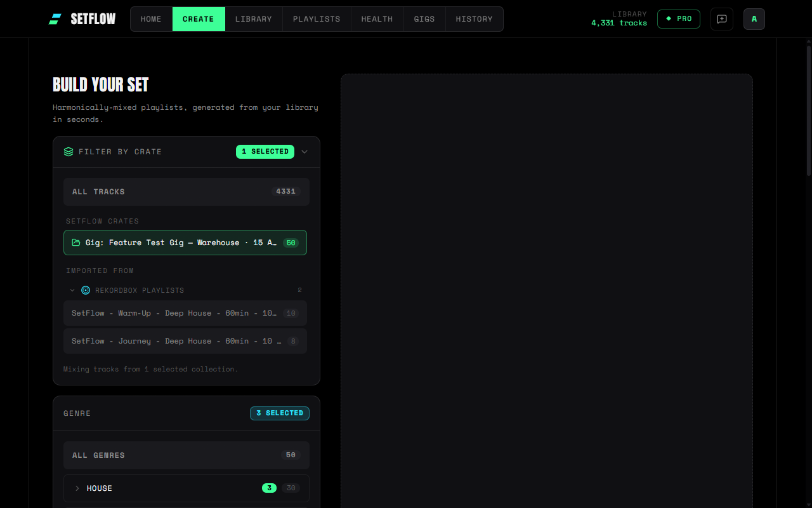This screenshot has width=812, height=508.
Task: Select the All Tracks crate filter
Action: [187, 192]
